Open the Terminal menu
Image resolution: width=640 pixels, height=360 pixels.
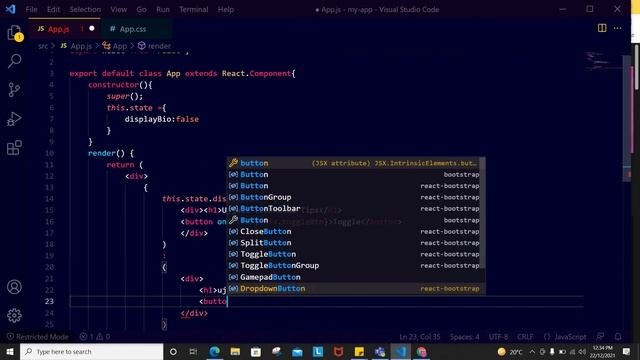(193, 9)
